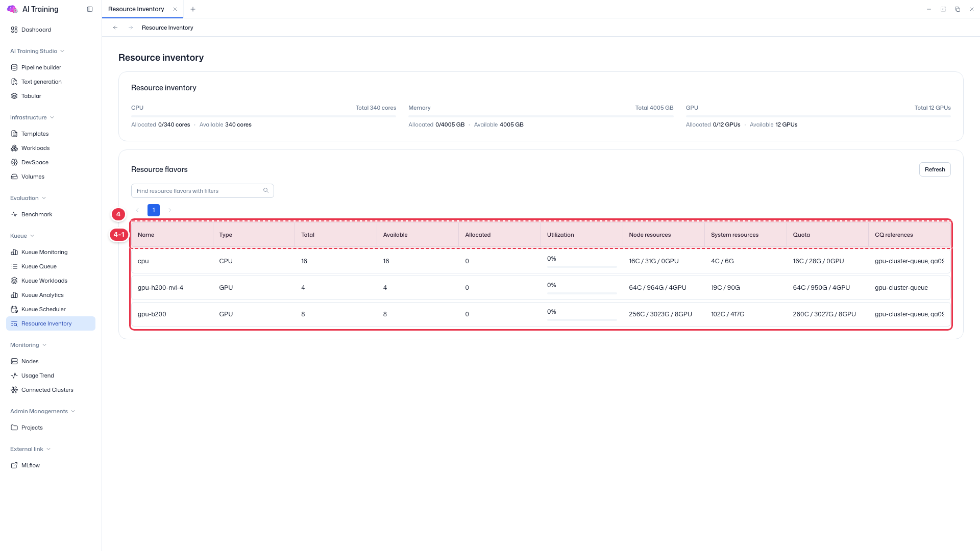
Task: Click the Volumes drive icon
Action: (14, 177)
